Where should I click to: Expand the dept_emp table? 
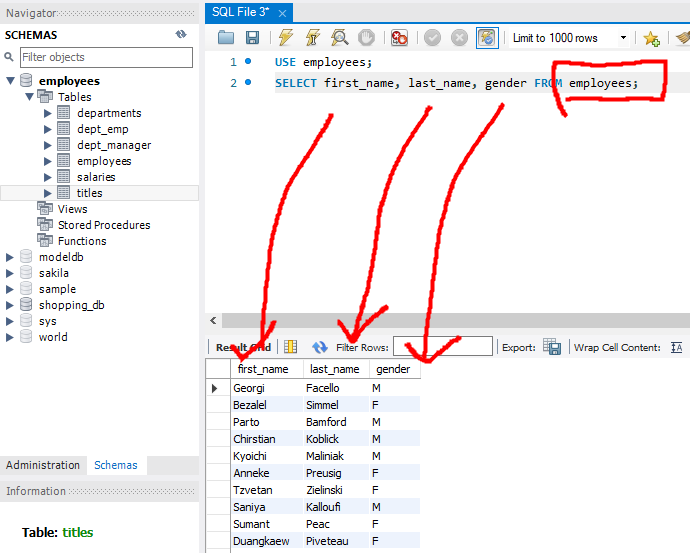point(48,129)
